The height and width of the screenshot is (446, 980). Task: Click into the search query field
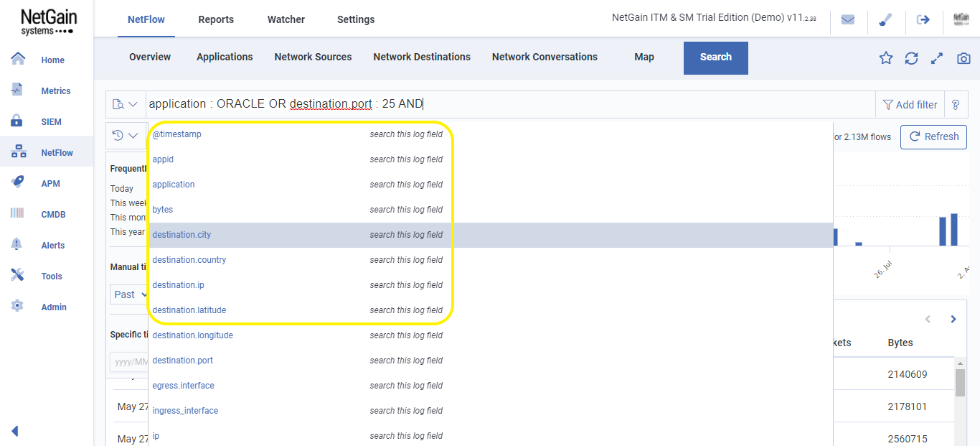tap(510, 104)
